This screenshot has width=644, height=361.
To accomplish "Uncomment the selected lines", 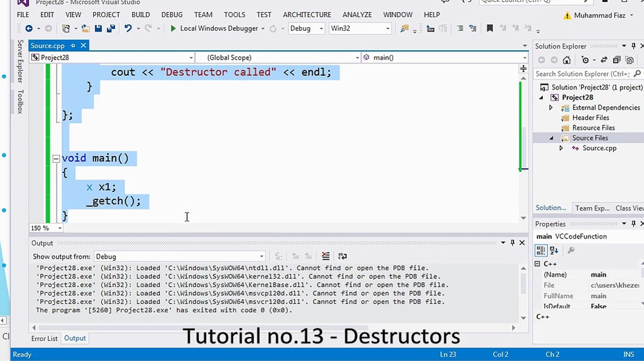I will pyautogui.click(x=473, y=29).
